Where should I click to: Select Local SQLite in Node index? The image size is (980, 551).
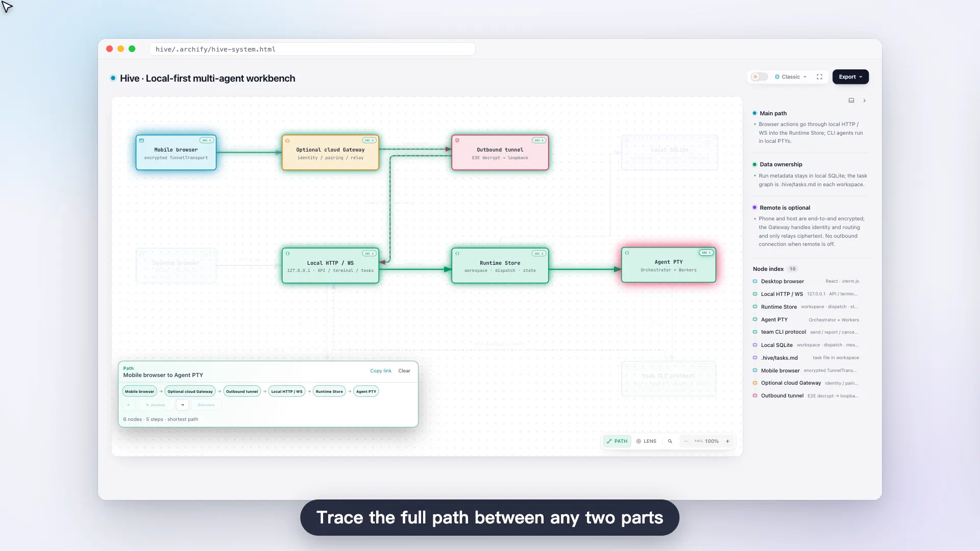(x=806, y=345)
